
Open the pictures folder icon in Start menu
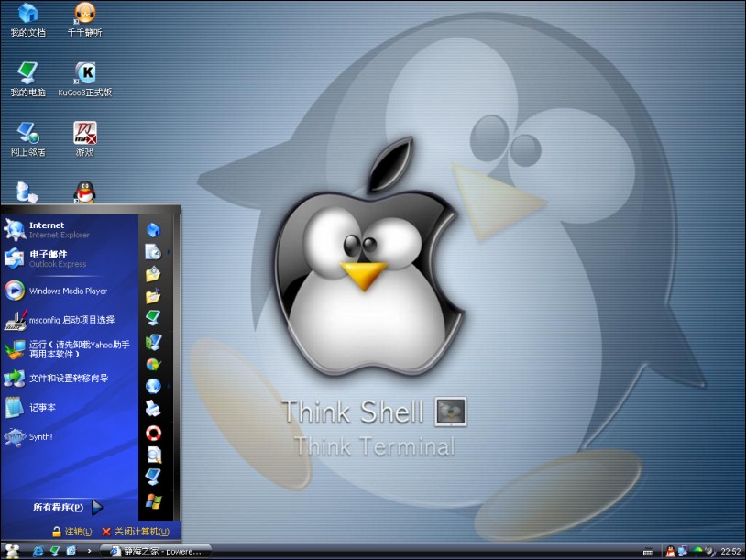pos(153,275)
